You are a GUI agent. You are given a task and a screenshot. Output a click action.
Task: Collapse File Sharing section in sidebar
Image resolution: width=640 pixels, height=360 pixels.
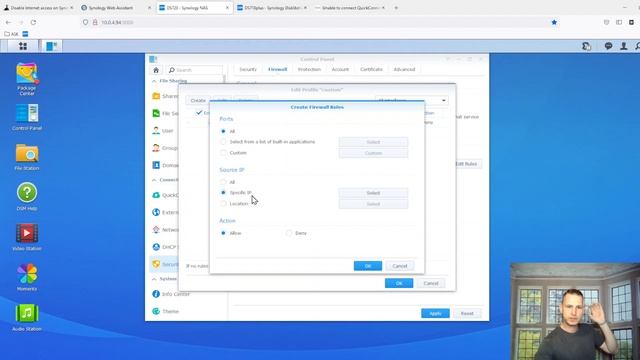click(154, 81)
